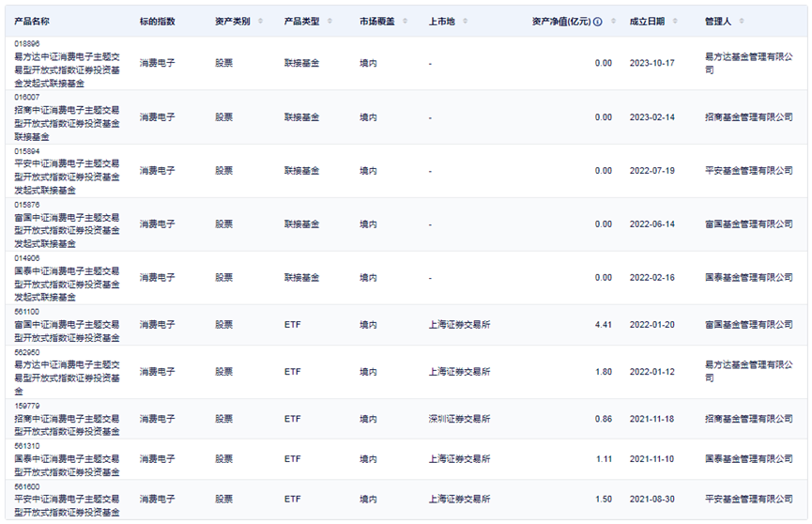Open the info tooltip icon beside 资产净值(亿元)

tap(598, 22)
